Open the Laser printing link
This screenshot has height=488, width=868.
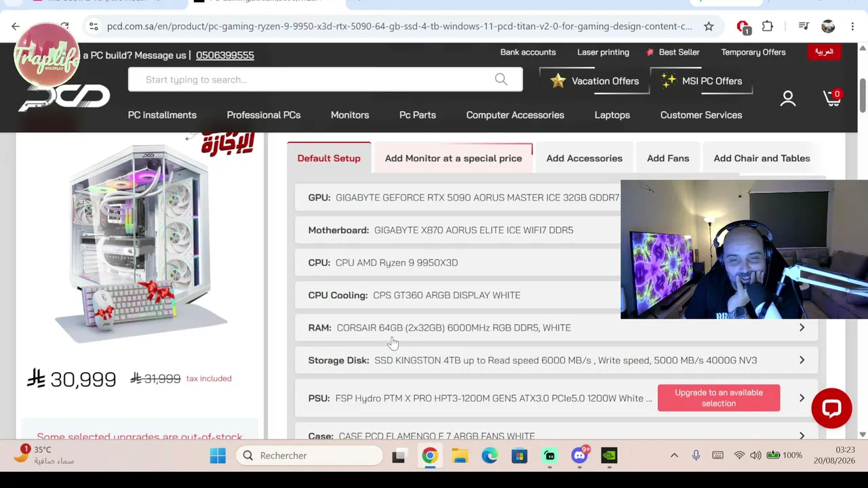point(604,52)
